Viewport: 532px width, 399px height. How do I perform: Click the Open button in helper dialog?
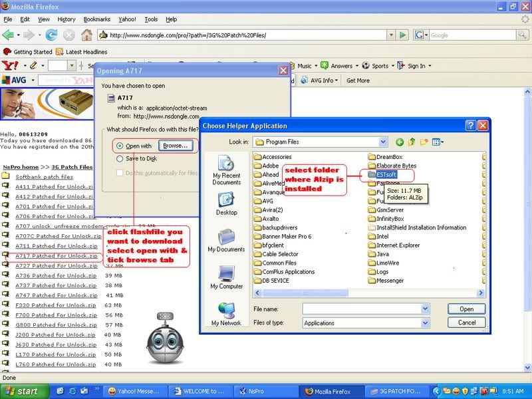click(x=467, y=309)
